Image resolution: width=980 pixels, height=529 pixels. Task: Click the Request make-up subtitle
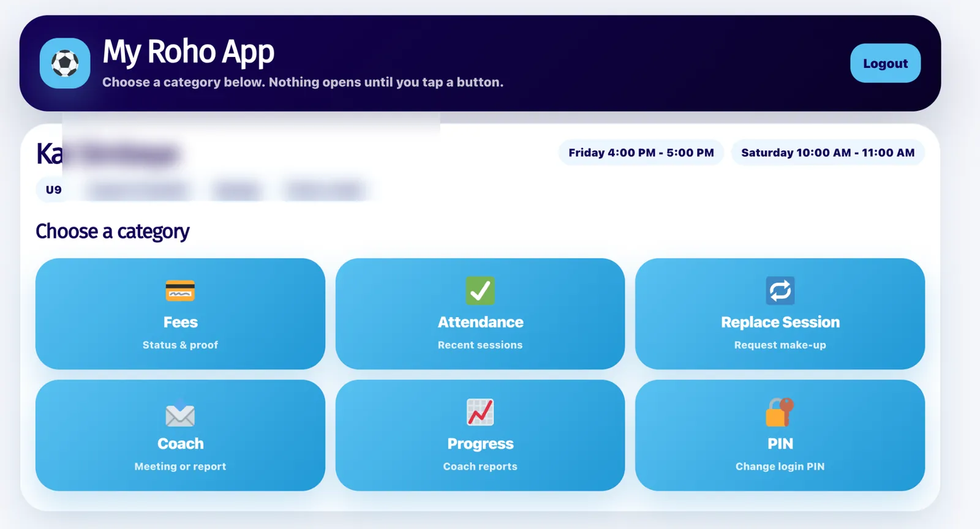pyautogui.click(x=780, y=345)
